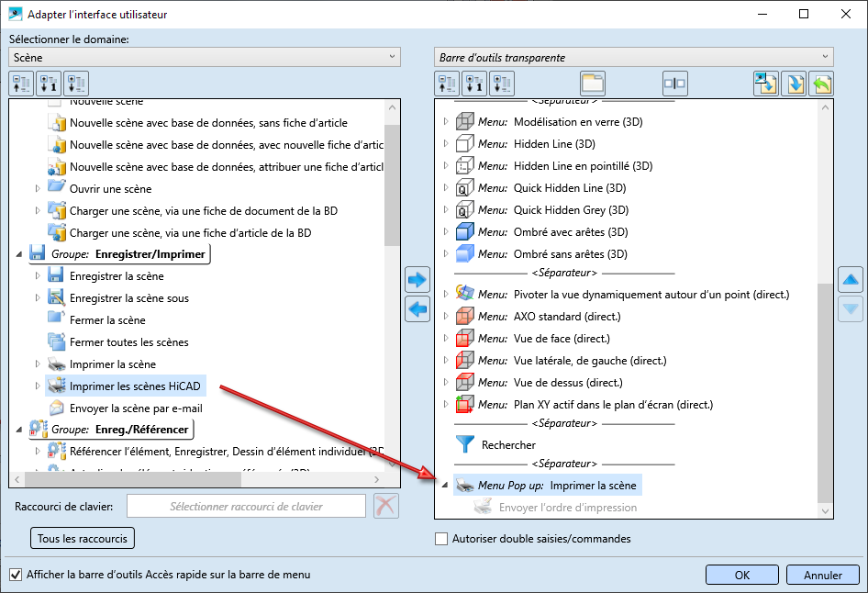Collapse Groupe Enreg./Référencer
Image resolution: width=868 pixels, height=593 pixels.
click(x=19, y=430)
